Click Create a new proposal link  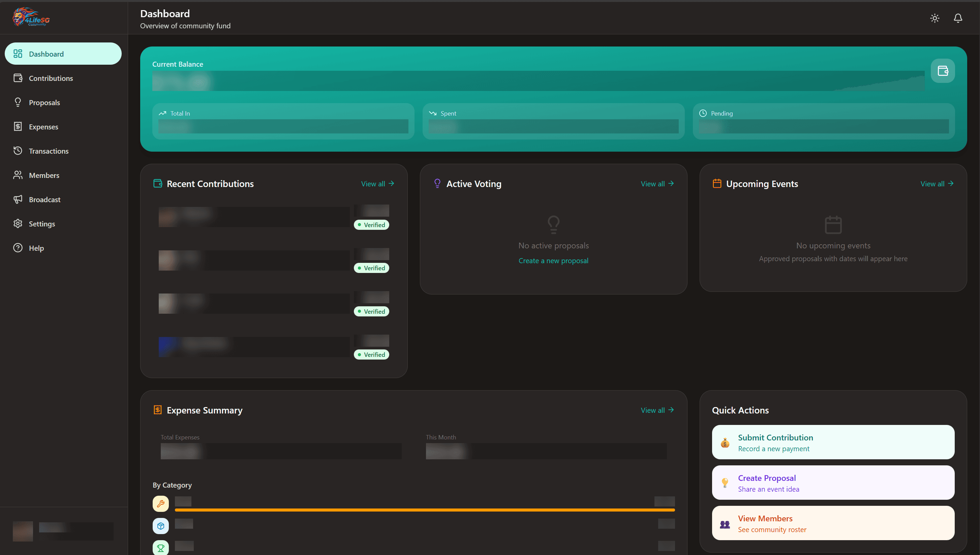pos(553,261)
